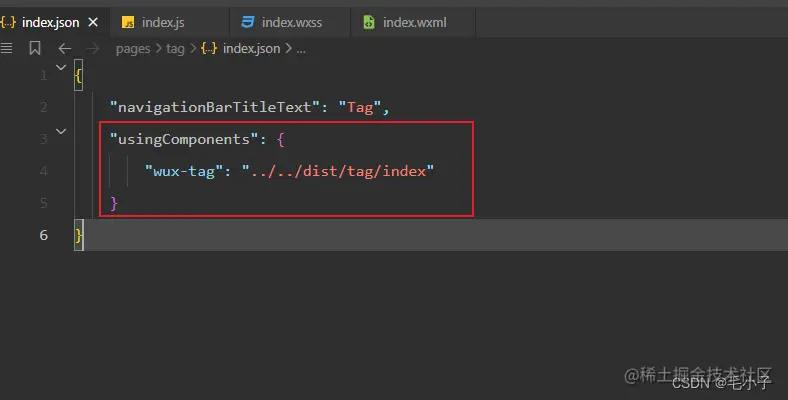
Task: Click the "Tag" string value
Action: [360, 107]
